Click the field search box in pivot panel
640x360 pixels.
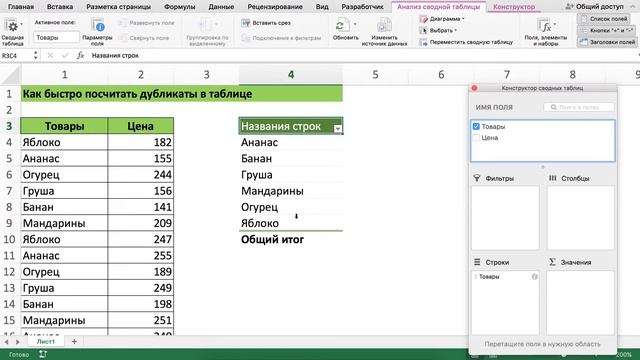click(578, 107)
